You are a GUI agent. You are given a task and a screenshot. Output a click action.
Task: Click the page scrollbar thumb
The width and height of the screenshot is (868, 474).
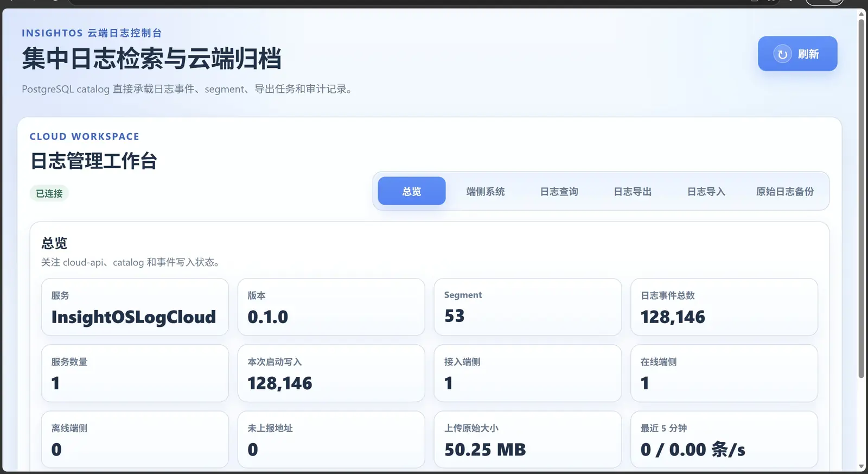click(861, 198)
